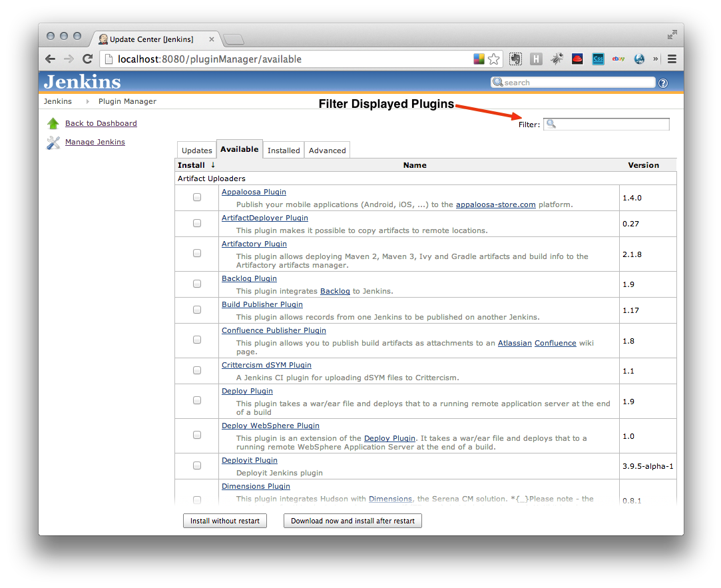Click the Name column header
Viewport: 721px width, 588px height.
click(x=415, y=165)
